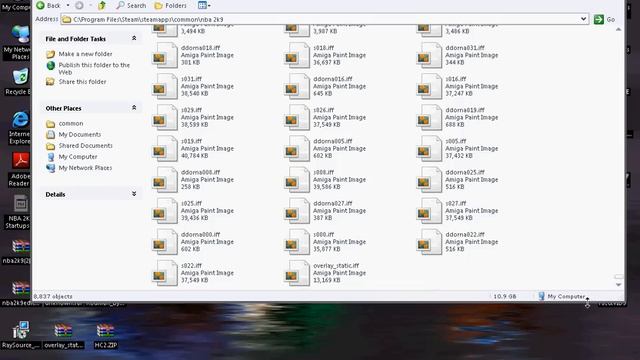Click Publish this folder to the Web
Image resolution: width=640 pixels, height=360 pixels.
click(94, 69)
